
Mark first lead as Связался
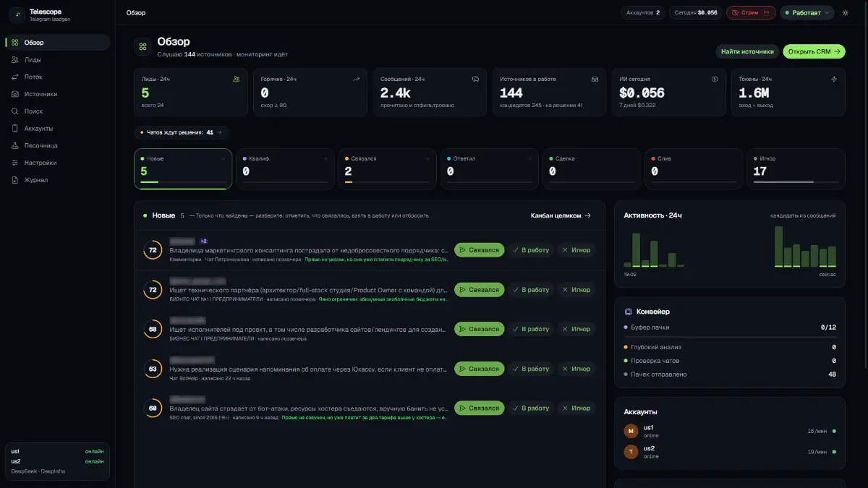tap(479, 250)
